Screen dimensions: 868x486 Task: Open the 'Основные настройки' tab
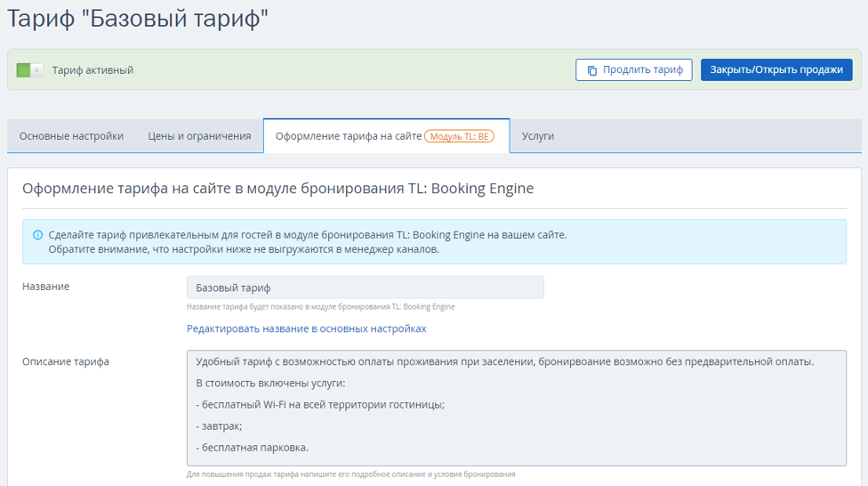click(71, 136)
